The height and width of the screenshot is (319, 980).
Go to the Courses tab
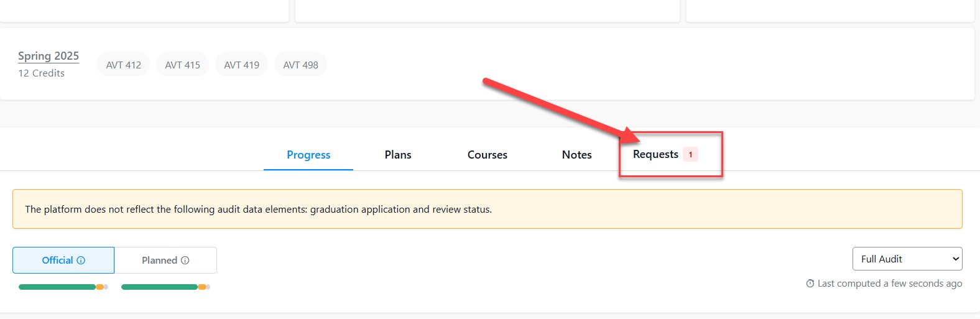(x=488, y=155)
